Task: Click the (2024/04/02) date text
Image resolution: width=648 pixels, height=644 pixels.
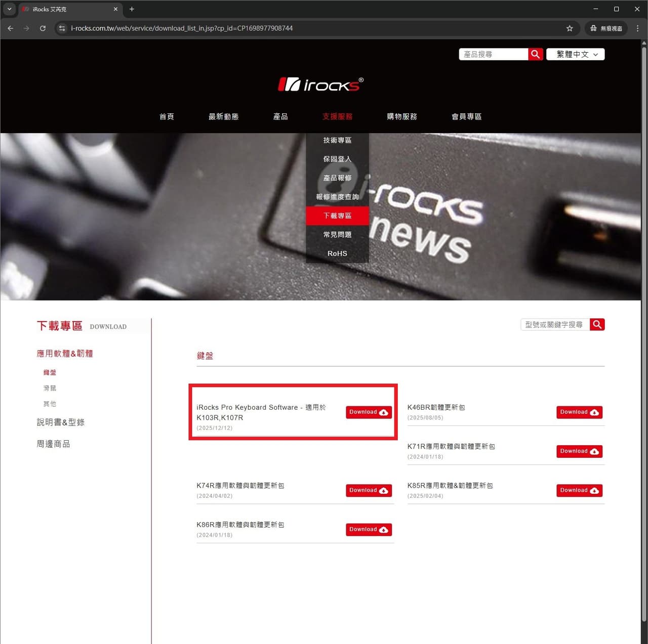Action: pyautogui.click(x=215, y=496)
